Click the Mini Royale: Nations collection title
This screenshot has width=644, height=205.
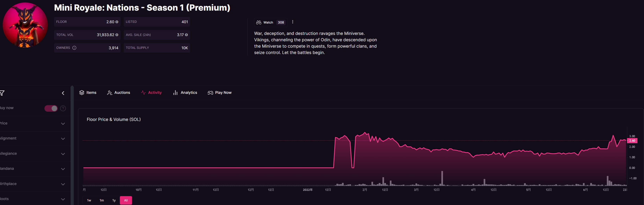142,8
